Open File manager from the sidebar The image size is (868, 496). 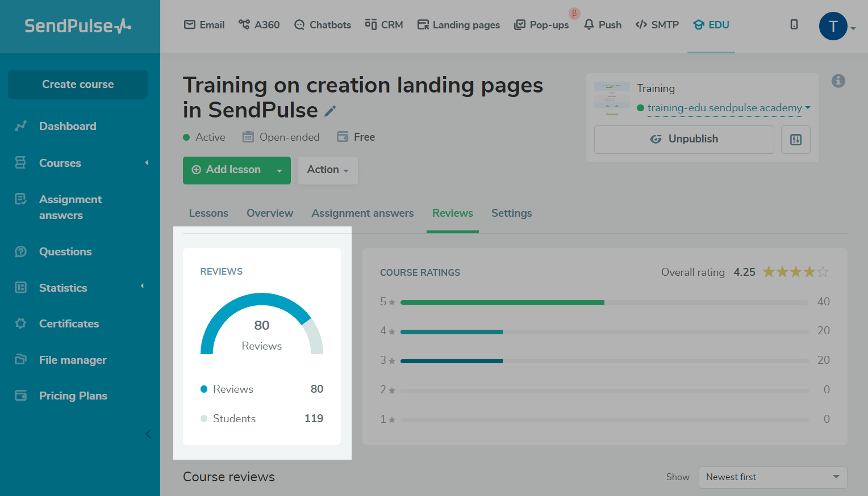click(73, 360)
